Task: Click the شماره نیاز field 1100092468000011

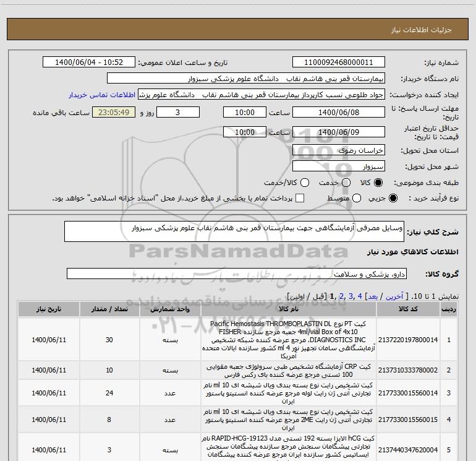Action: [x=339, y=62]
